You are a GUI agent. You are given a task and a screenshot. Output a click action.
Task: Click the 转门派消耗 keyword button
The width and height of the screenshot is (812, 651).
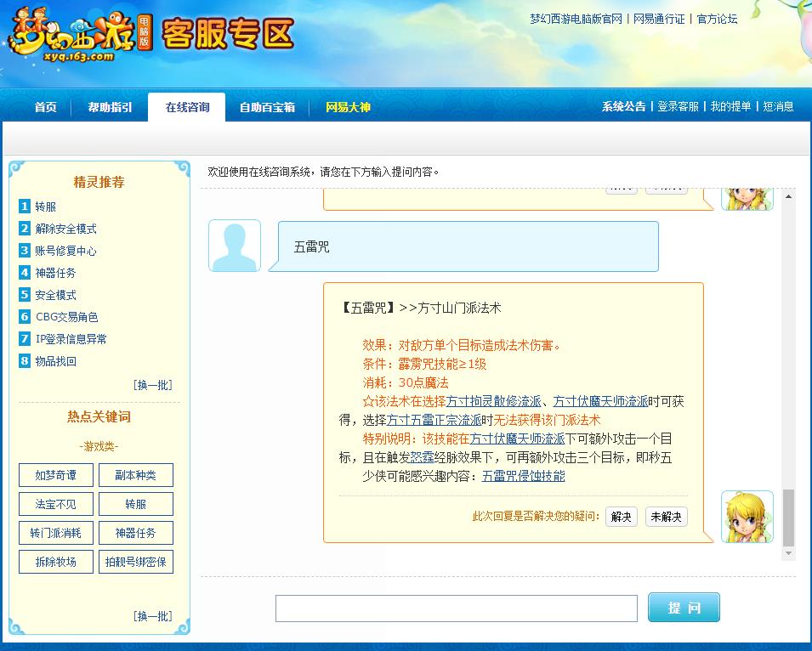click(x=56, y=533)
